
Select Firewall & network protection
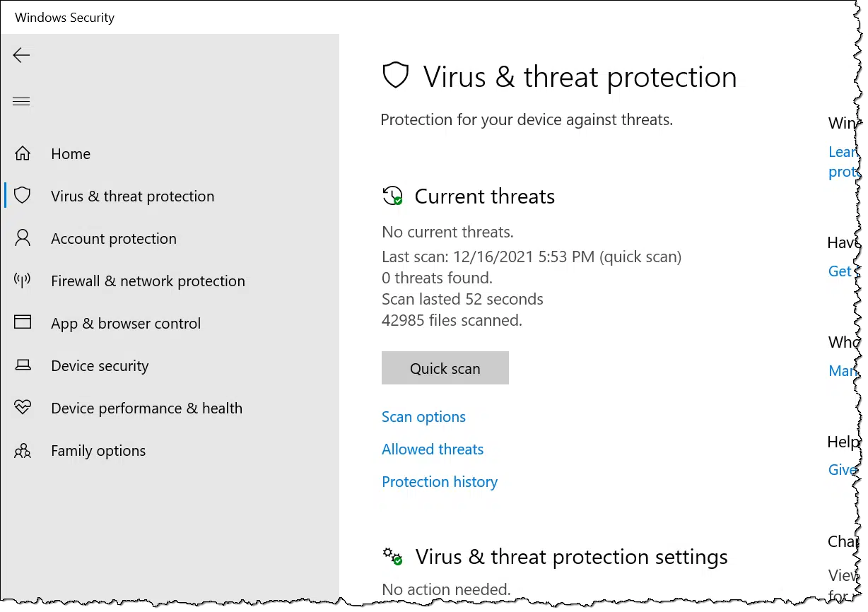point(148,281)
